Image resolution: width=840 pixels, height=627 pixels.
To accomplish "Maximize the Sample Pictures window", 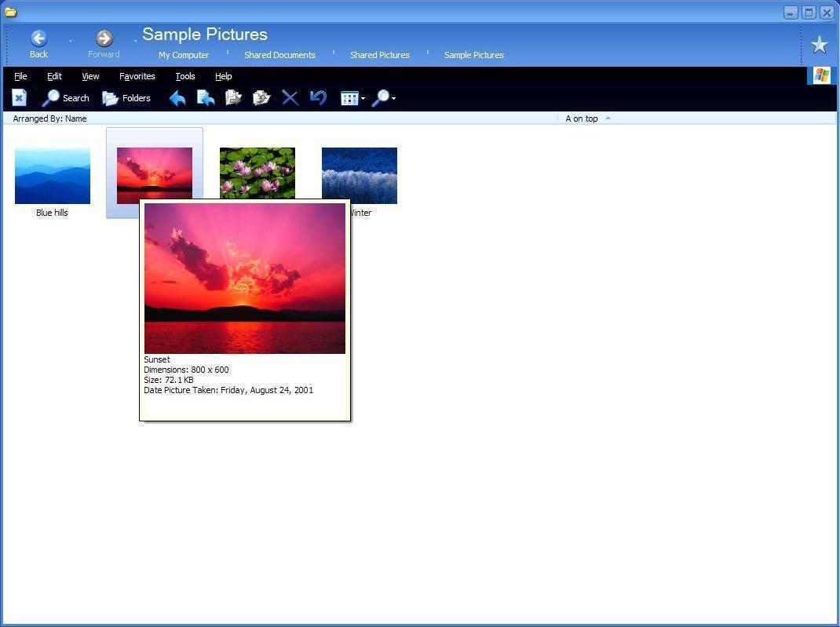I will pyautogui.click(x=809, y=13).
